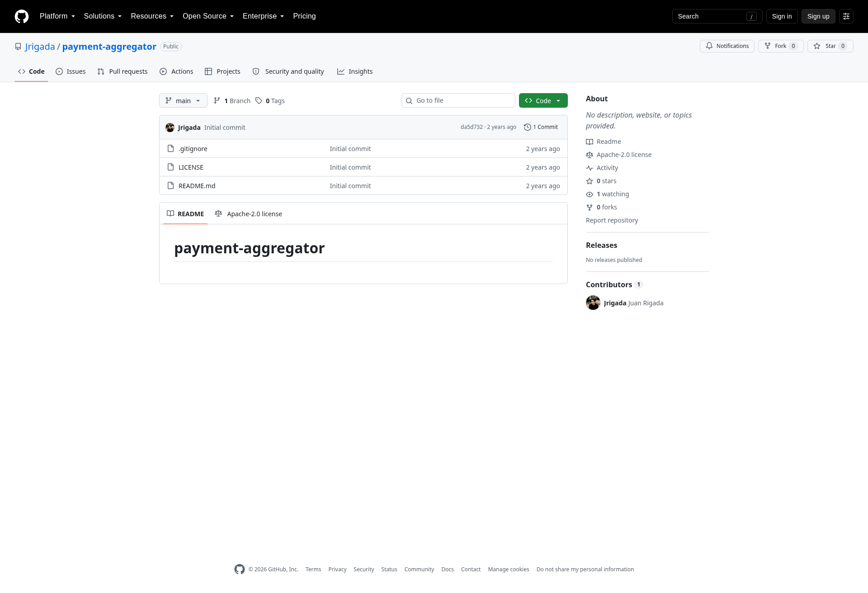The image size is (868, 593).
Task: Open the Platform dropdown menu
Action: [x=57, y=16]
